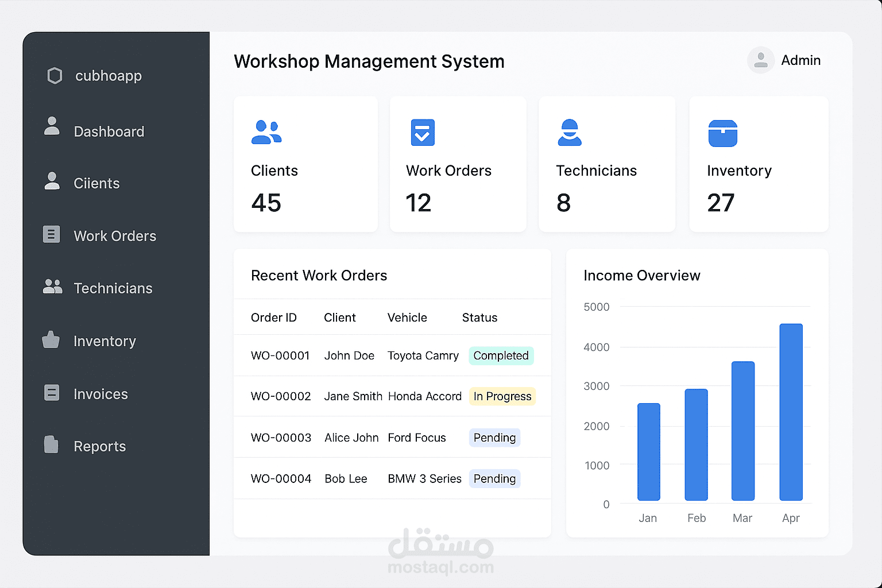The width and height of the screenshot is (882, 588).
Task: Click the Admin profile avatar
Action: point(760,60)
